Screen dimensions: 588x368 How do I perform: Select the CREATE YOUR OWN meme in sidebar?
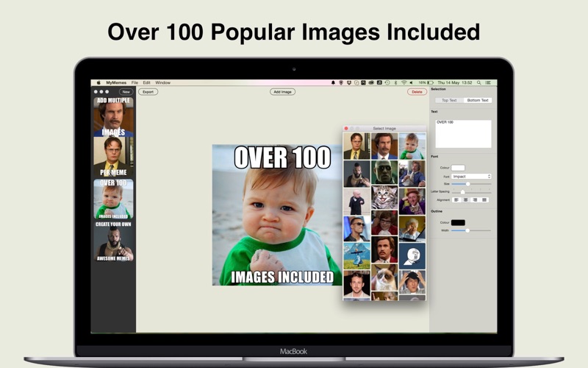coord(113,241)
